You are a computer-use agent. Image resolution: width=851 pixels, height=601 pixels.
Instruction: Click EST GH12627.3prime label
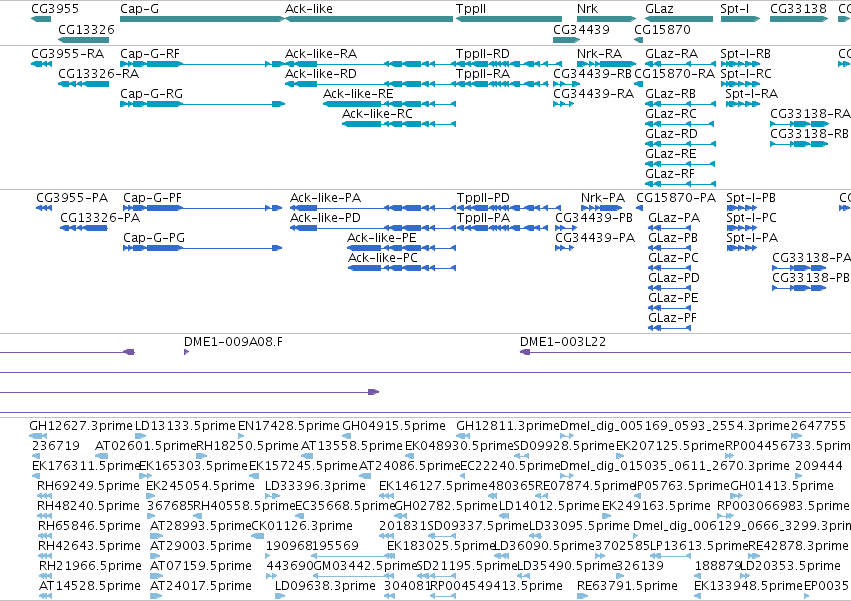click(81, 426)
